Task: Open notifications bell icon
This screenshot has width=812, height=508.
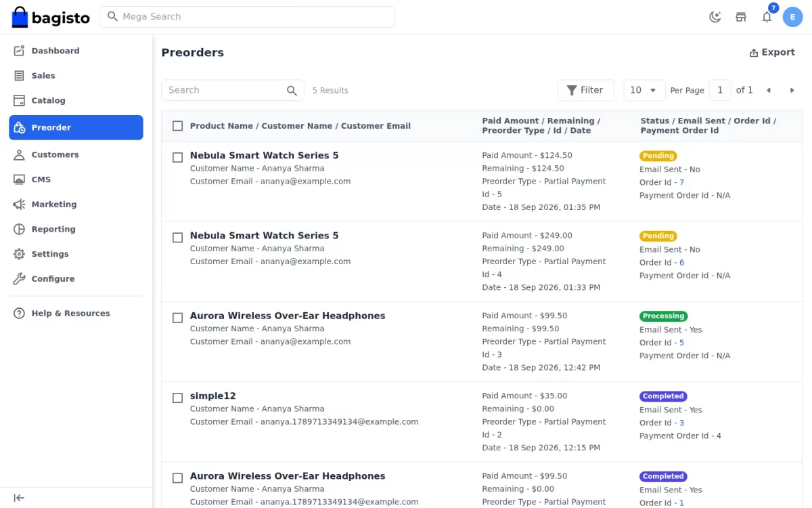Action: pyautogui.click(x=767, y=17)
